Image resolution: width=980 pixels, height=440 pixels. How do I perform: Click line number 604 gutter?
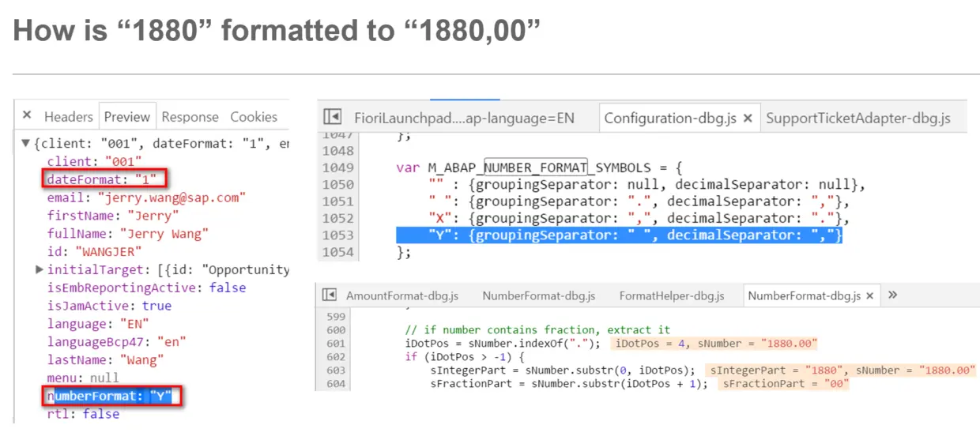[336, 384]
